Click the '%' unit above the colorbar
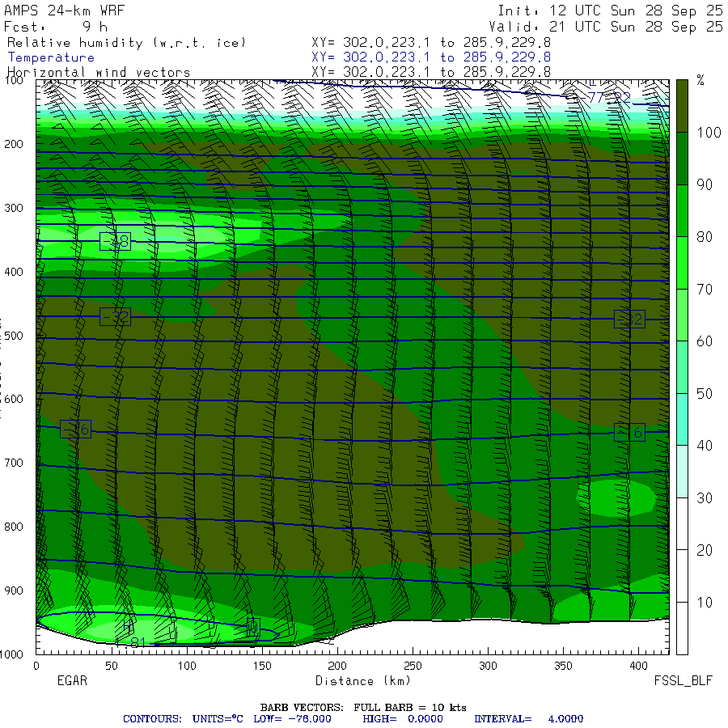Screen dimensions: 728x728 [700, 80]
